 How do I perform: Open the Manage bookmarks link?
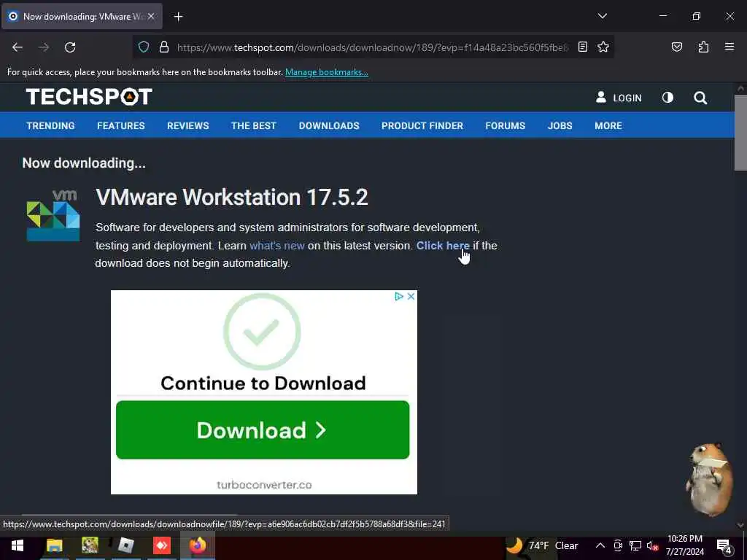click(326, 72)
